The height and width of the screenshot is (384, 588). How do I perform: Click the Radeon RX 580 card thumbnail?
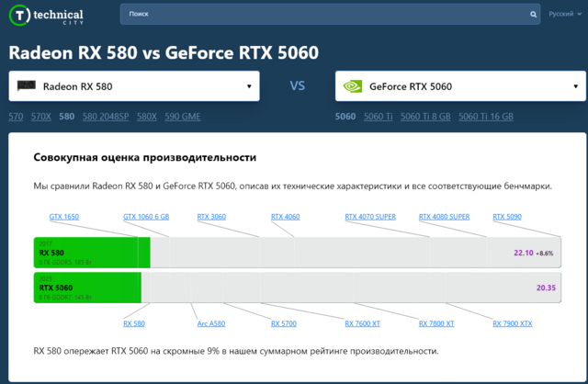(27, 87)
